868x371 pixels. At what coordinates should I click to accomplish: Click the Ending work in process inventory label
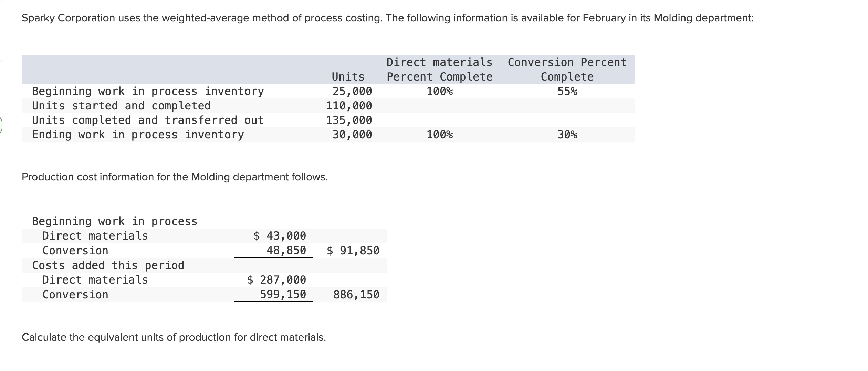[x=138, y=135]
